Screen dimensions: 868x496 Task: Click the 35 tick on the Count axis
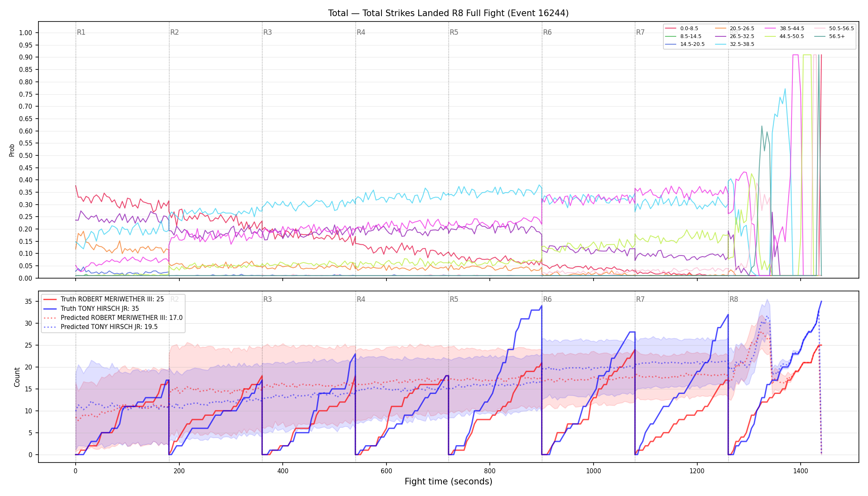click(28, 302)
